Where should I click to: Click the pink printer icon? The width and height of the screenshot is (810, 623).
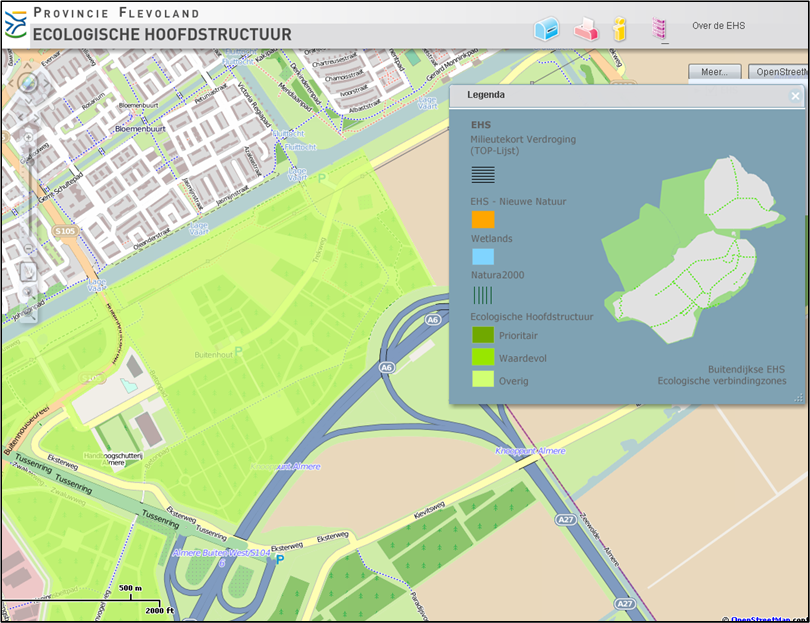[586, 30]
